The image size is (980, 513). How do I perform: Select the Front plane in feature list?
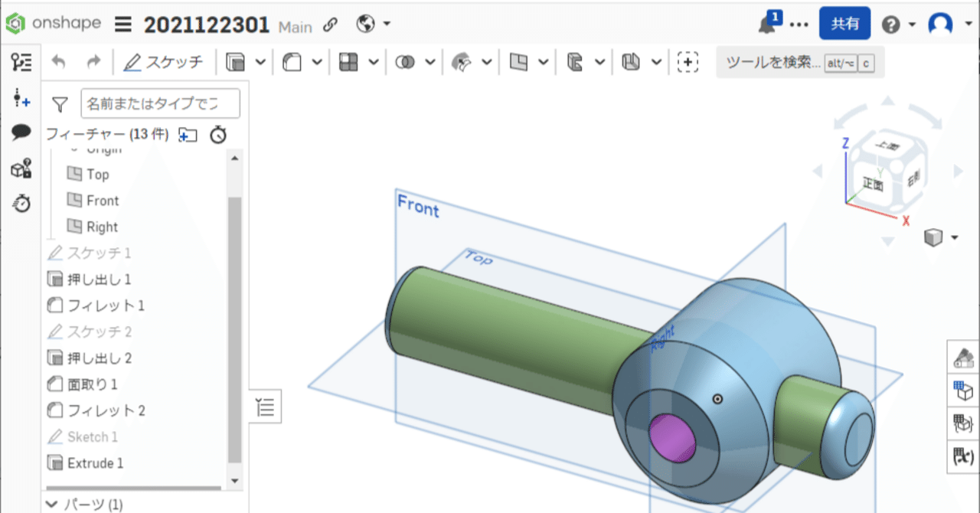(103, 201)
